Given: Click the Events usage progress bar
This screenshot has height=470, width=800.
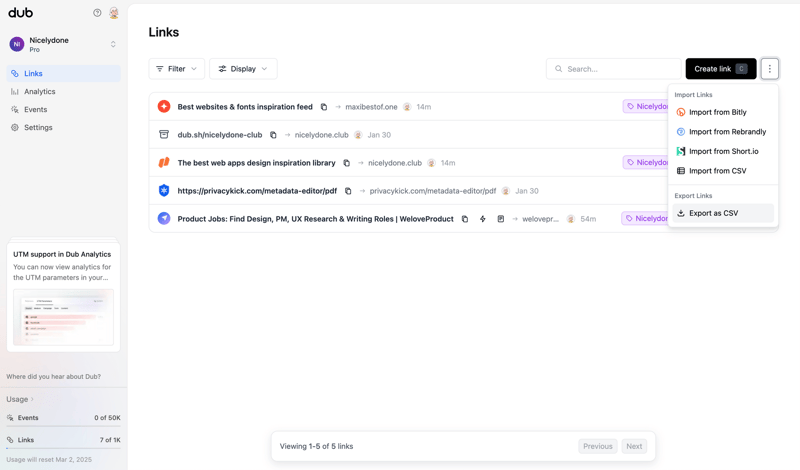Looking at the screenshot, I should point(63,426).
